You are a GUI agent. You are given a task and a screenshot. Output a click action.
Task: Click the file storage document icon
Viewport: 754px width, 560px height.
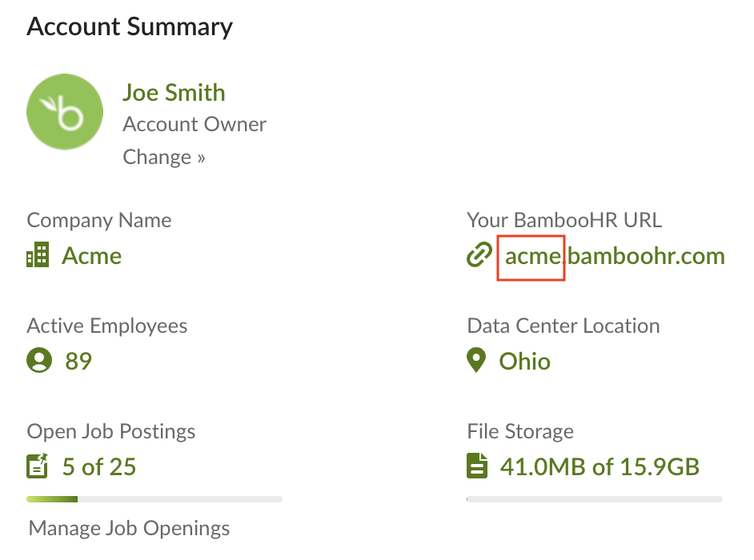[477, 466]
